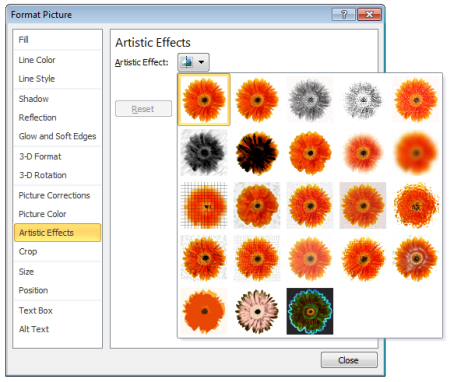This screenshot has width=450, height=382.
Task: Choose the Blur effect flower thumbnail
Action: tap(416, 152)
